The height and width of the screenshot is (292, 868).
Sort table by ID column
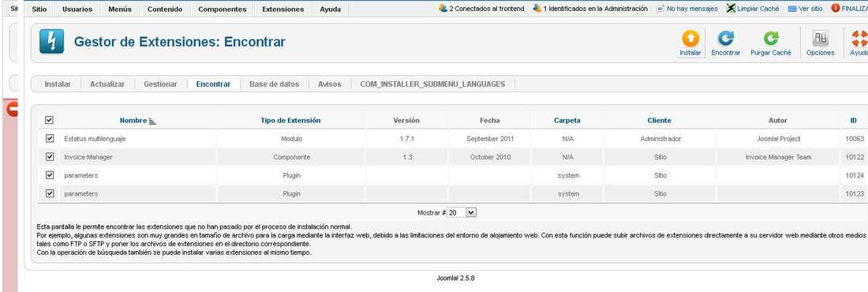tap(854, 120)
